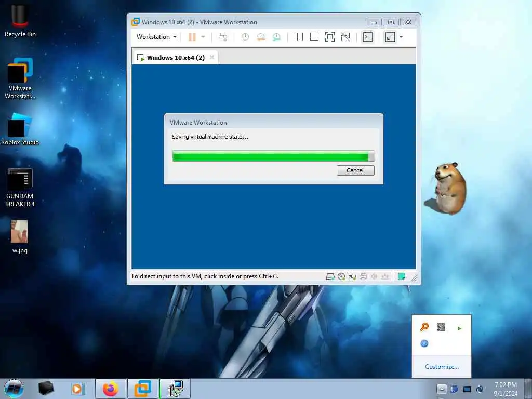532x399 pixels.
Task: Open the black box taskbar icon
Action: pos(46,389)
